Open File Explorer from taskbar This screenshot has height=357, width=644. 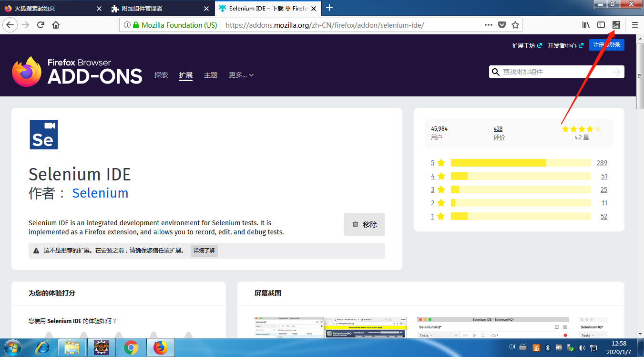coord(72,348)
